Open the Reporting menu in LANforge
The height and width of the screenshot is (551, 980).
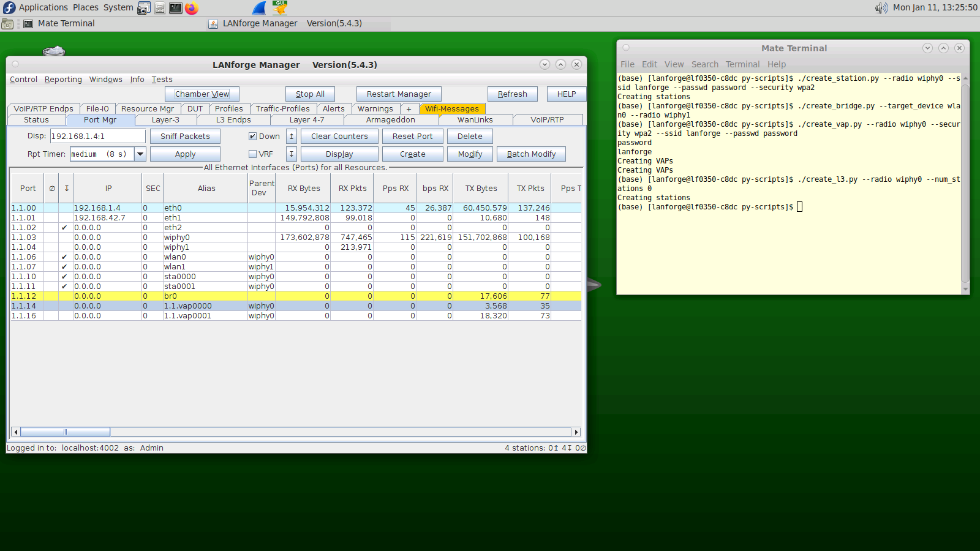[x=63, y=80]
